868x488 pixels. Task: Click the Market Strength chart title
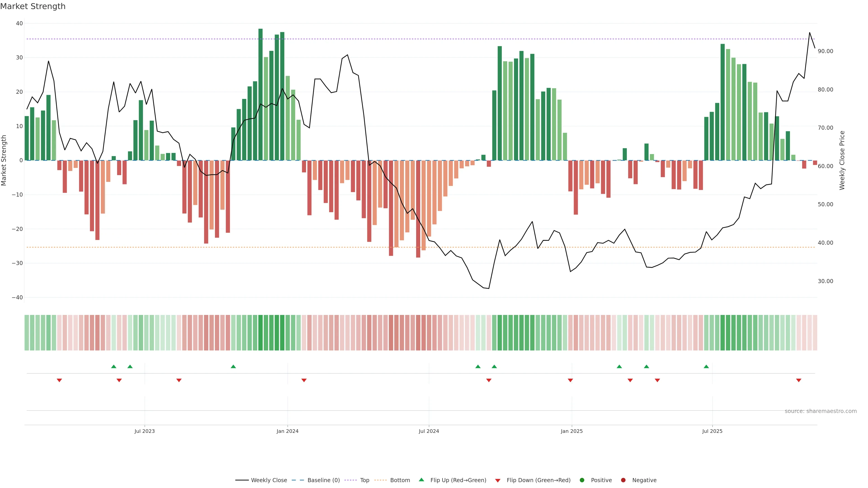click(33, 6)
